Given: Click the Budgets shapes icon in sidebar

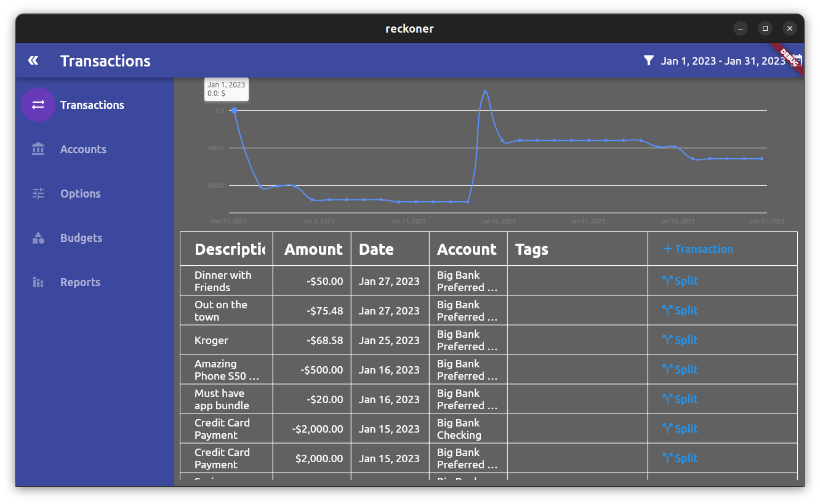Looking at the screenshot, I should coord(38,238).
